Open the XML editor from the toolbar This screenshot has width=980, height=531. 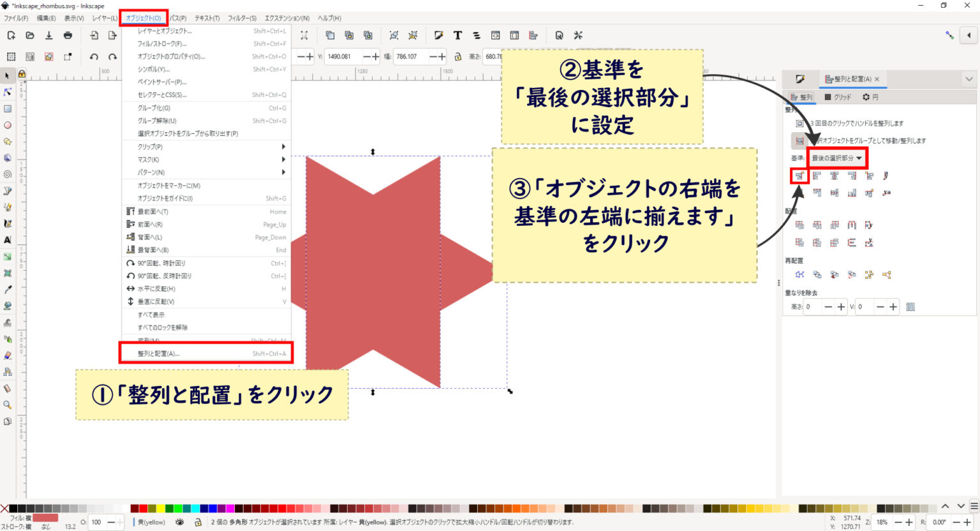(560, 35)
